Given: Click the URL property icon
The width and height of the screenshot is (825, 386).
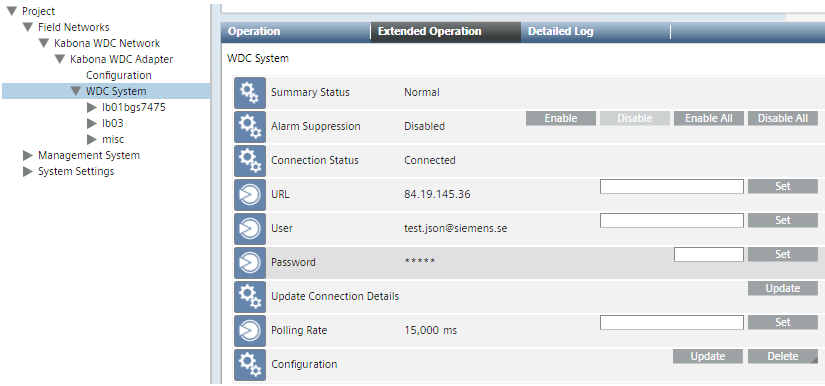Looking at the screenshot, I should click(x=250, y=195).
